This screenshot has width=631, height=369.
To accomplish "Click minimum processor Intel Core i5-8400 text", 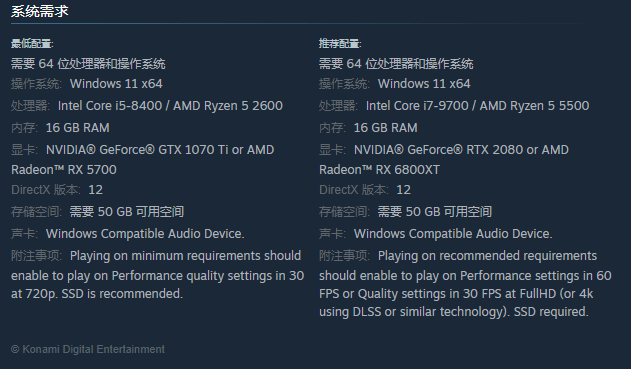I will tap(110, 106).
